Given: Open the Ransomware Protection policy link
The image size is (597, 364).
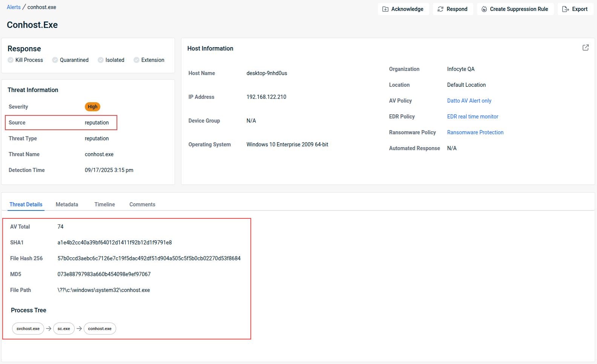Looking at the screenshot, I should (x=475, y=132).
